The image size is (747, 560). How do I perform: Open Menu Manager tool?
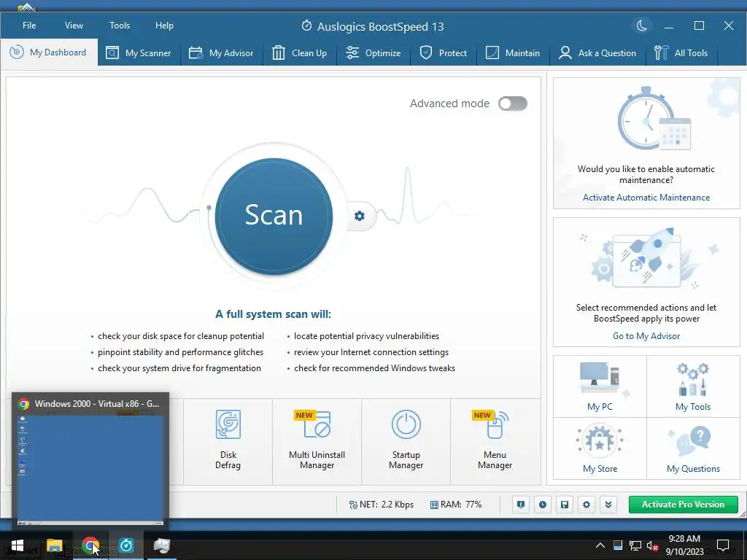click(495, 440)
